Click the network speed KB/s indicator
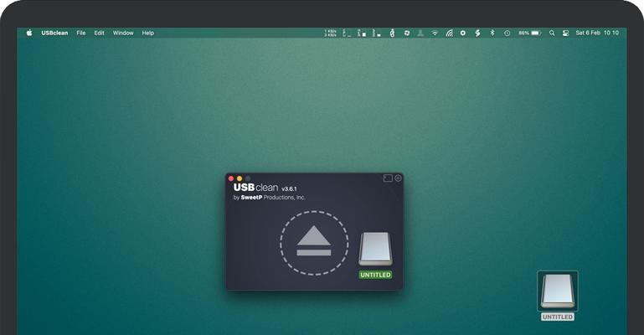644x335 pixels. [331, 33]
